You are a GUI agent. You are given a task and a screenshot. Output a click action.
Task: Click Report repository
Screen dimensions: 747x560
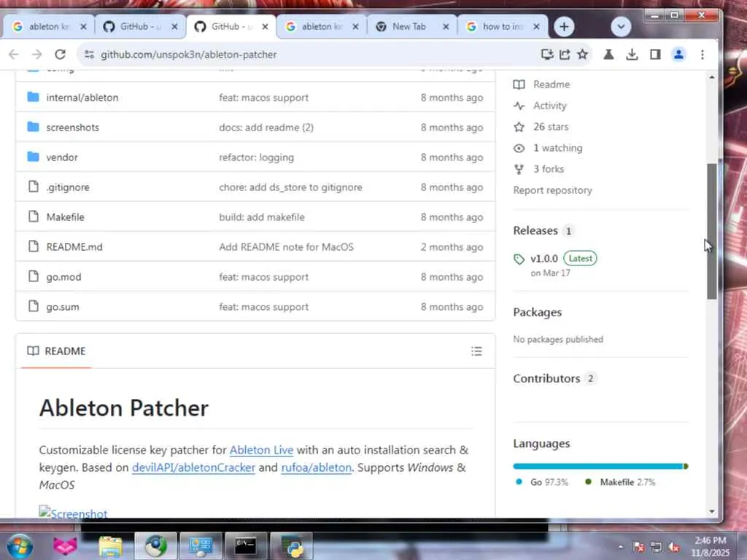tap(552, 190)
